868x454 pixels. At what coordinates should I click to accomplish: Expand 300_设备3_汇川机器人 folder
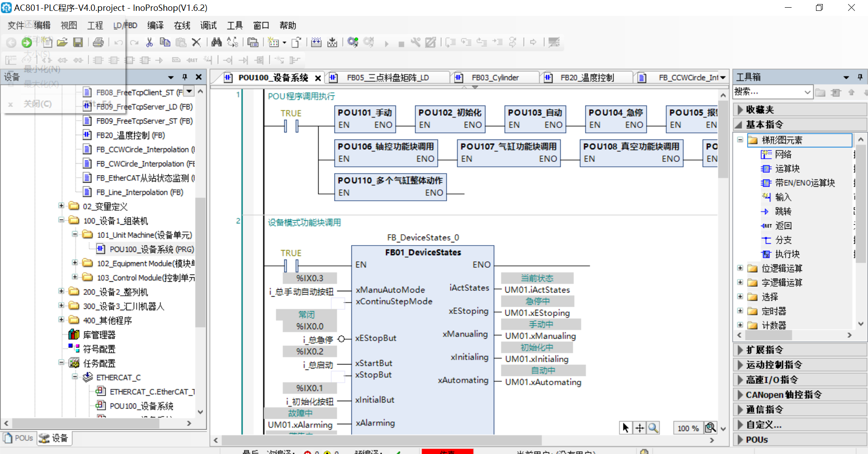(x=61, y=305)
